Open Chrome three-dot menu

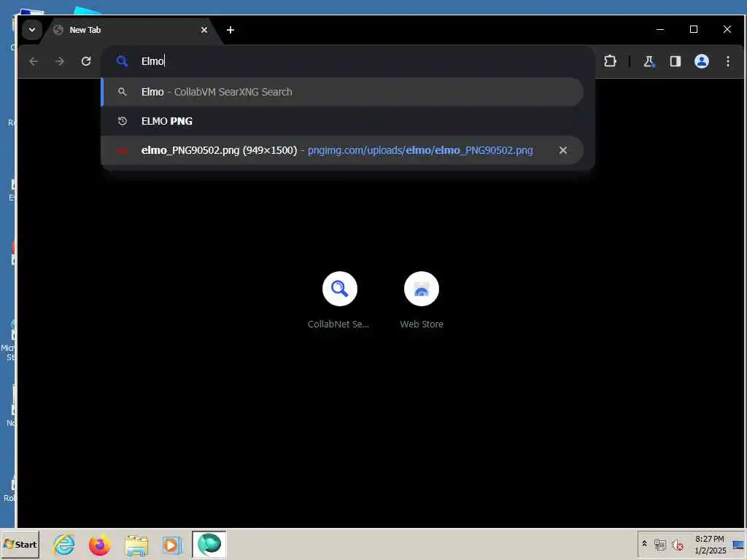click(728, 61)
